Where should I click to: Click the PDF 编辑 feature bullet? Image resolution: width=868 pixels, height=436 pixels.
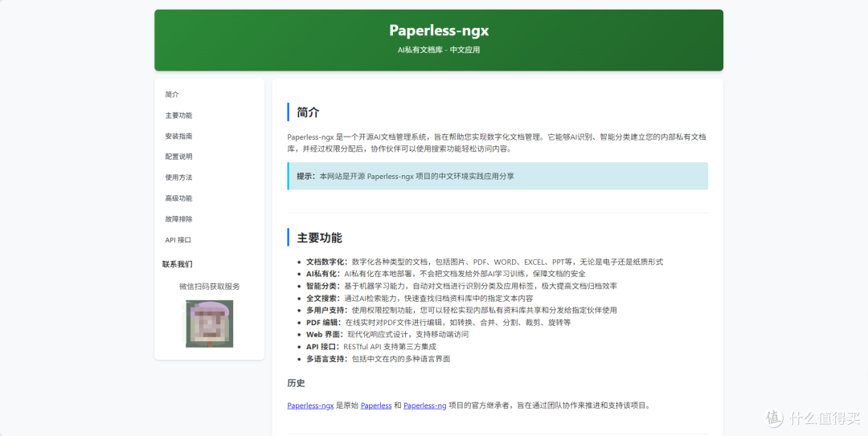[x=439, y=323]
